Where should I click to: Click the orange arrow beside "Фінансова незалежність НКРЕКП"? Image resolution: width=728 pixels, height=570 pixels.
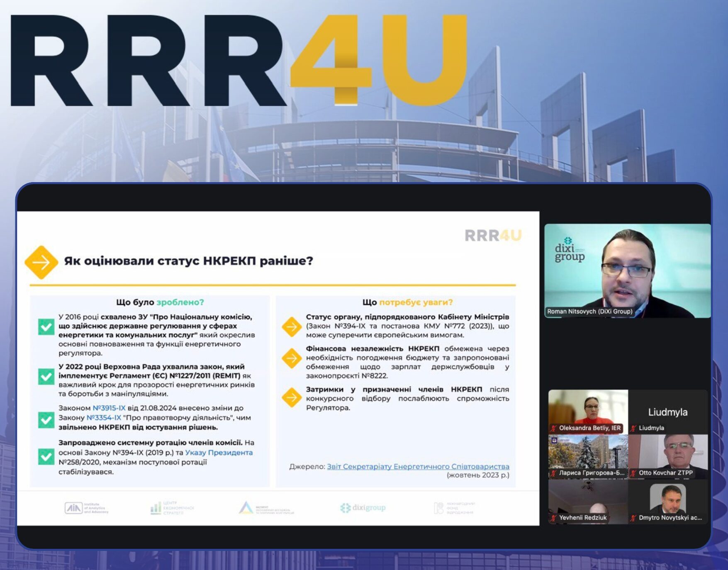coord(292,358)
